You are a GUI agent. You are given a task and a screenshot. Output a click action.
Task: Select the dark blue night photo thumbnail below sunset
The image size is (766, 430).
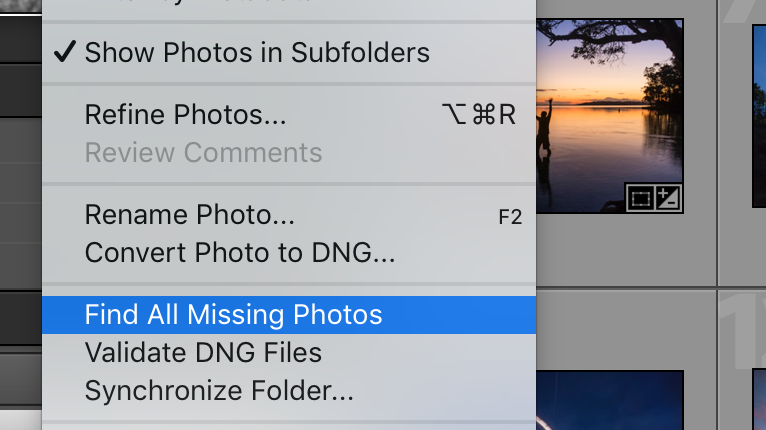point(610,400)
